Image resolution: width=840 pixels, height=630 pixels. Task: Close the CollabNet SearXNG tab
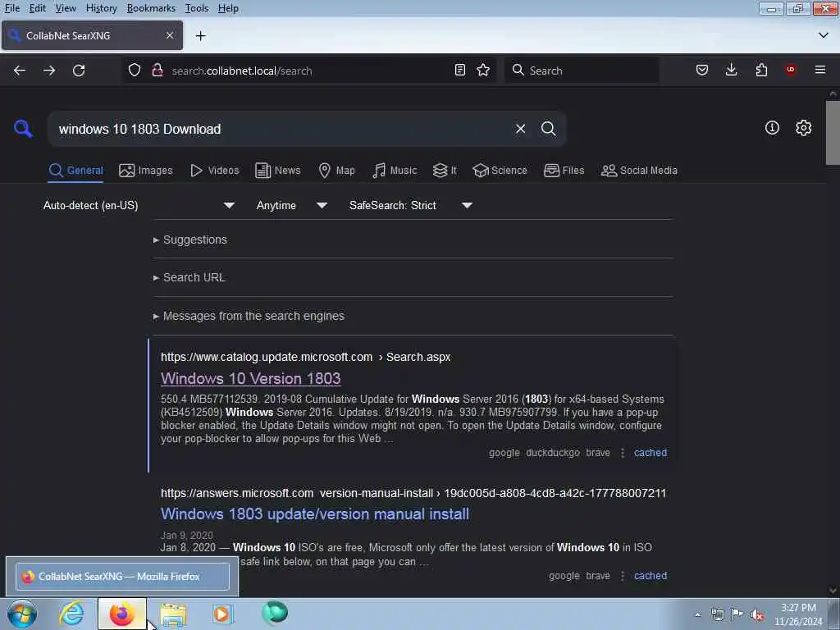coord(170,35)
